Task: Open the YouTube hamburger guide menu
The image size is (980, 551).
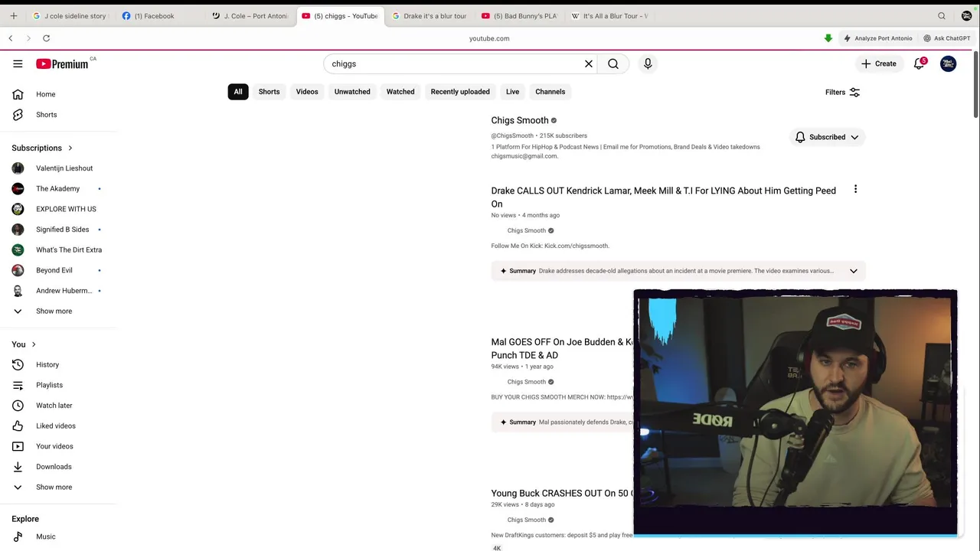Action: [x=18, y=64]
